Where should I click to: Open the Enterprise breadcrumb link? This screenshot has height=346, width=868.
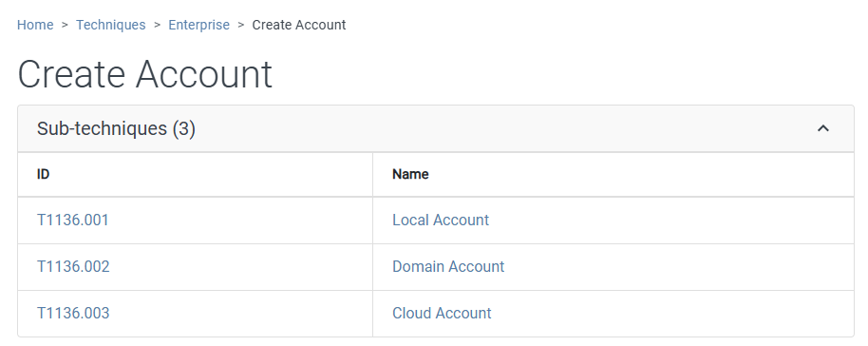click(198, 25)
